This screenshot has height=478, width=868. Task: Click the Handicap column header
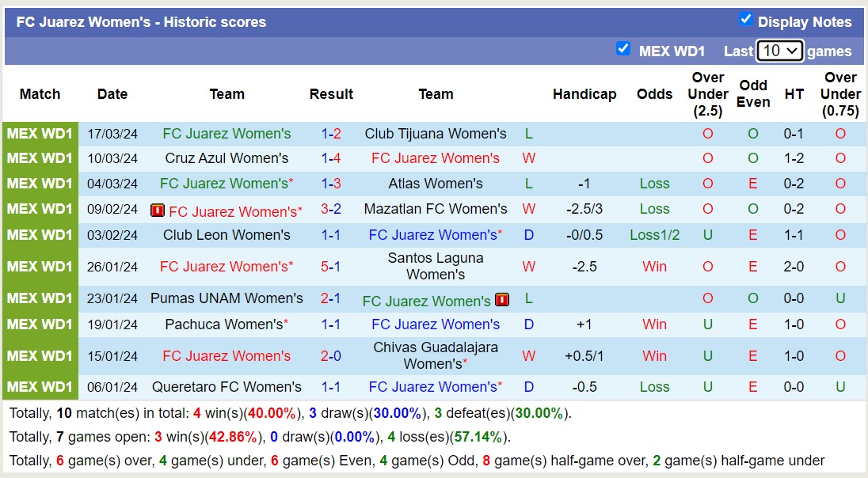(x=584, y=94)
